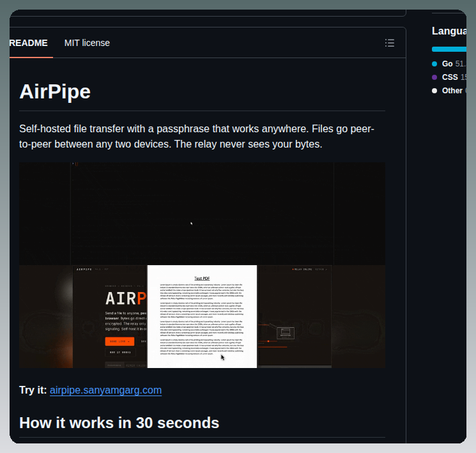Click the AirPipe demo animation image
This screenshot has width=476, height=453.
[202, 265]
